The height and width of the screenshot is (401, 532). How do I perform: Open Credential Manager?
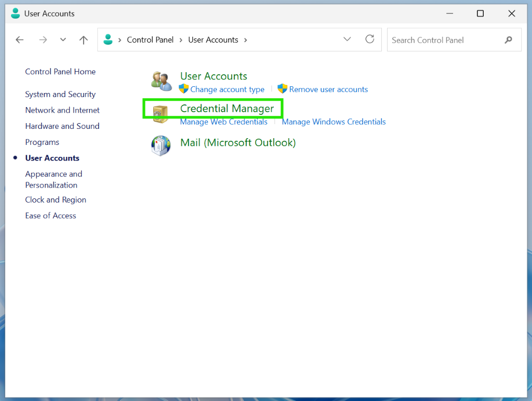coord(227,109)
